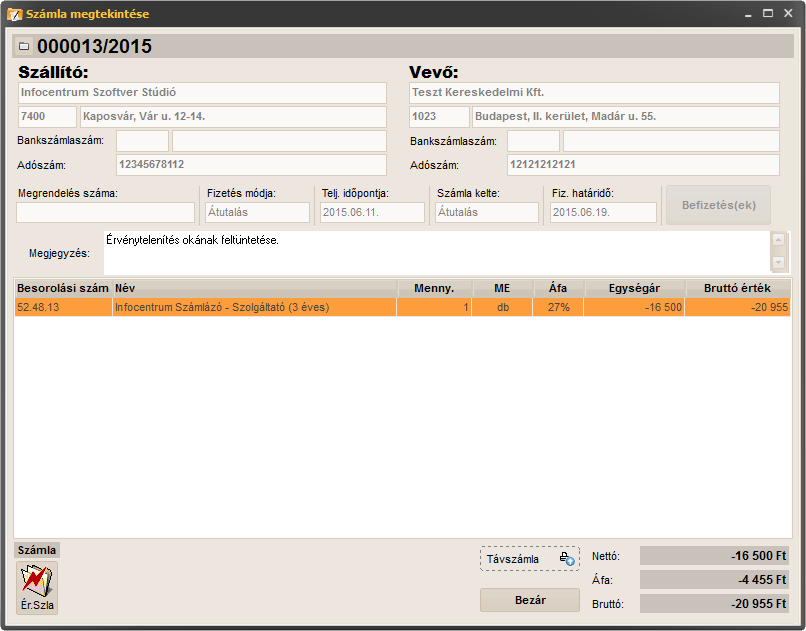
Task: Click the folder icon beside invoice number 000013/2015
Action: point(24,46)
